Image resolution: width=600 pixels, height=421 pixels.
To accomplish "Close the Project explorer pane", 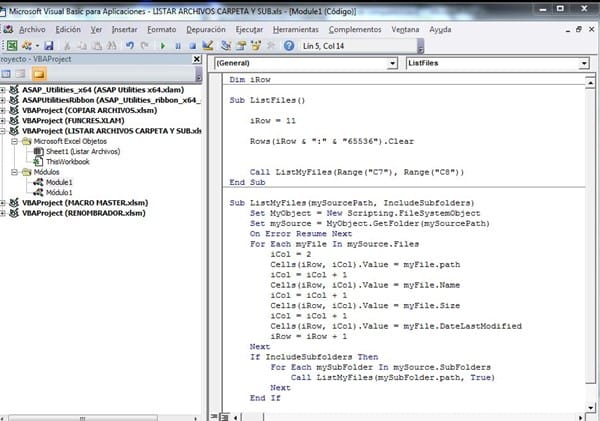I will point(195,60).
